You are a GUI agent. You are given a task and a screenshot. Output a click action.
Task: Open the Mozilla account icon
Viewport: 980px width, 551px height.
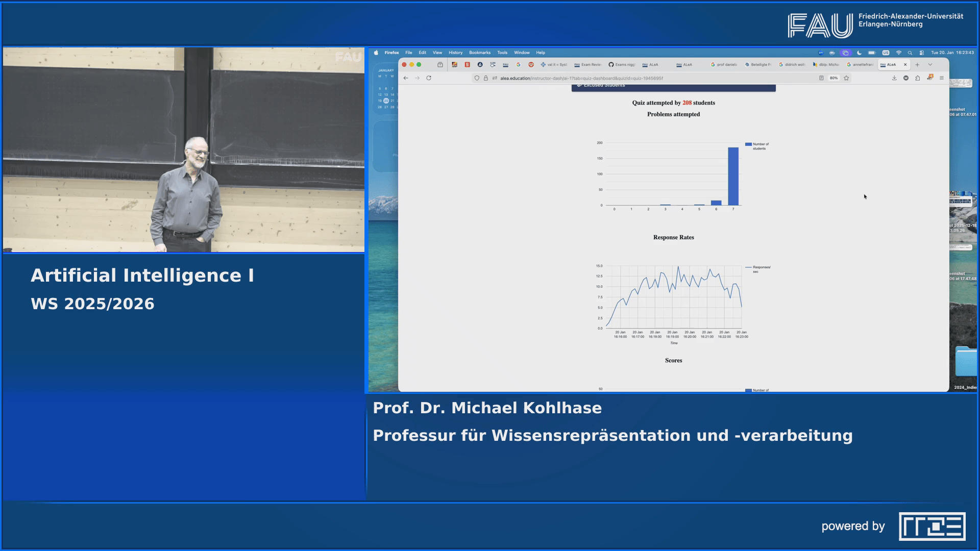(906, 78)
